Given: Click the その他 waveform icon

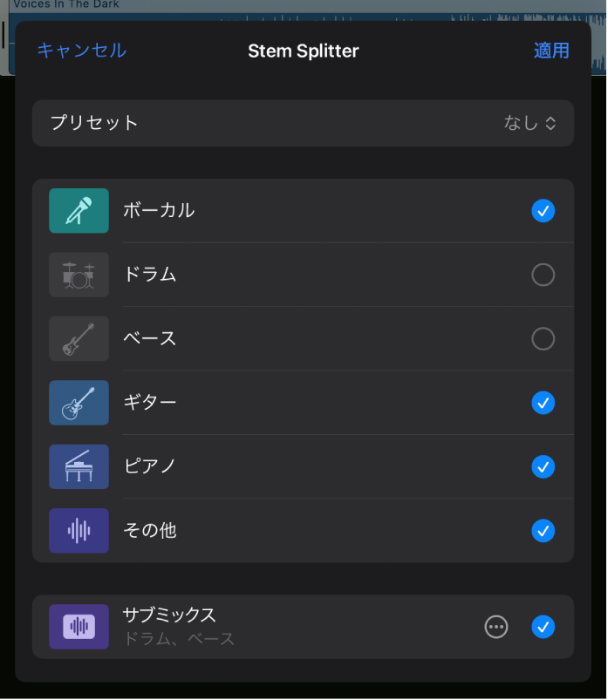Looking at the screenshot, I should 79,531.
